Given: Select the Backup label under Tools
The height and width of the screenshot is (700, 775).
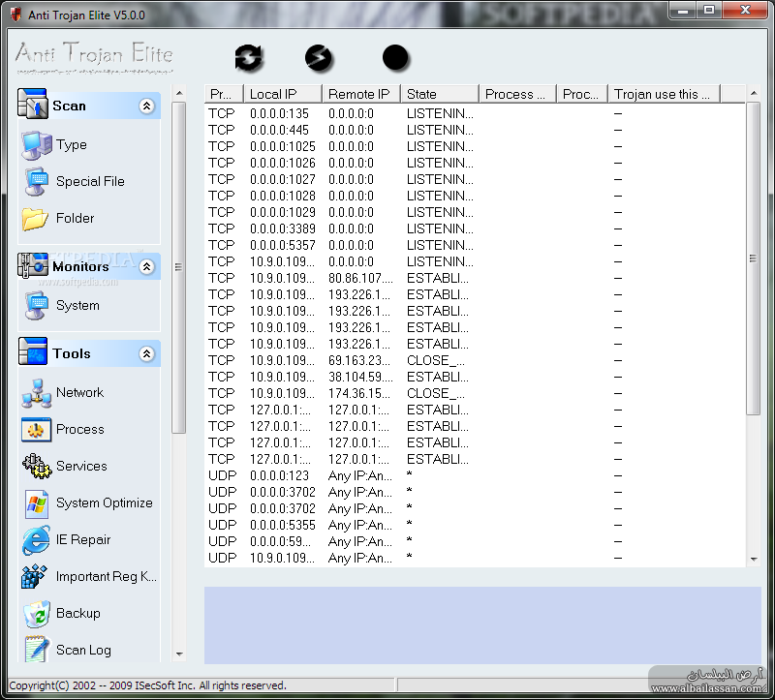Looking at the screenshot, I should (x=78, y=614).
